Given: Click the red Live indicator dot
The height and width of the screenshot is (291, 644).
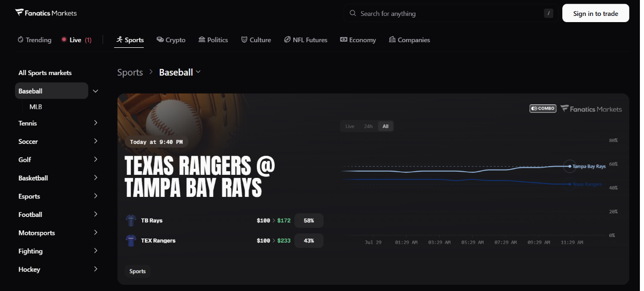Looking at the screenshot, I should (64, 40).
